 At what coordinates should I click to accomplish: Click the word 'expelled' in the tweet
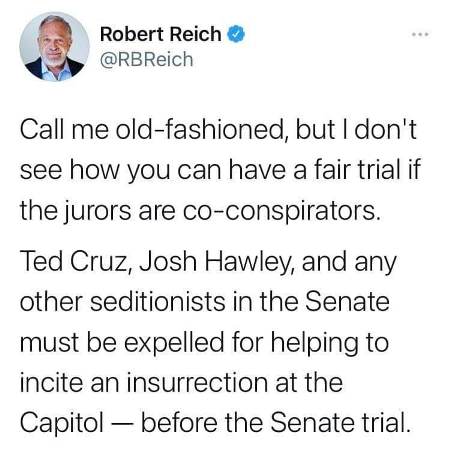click(174, 342)
